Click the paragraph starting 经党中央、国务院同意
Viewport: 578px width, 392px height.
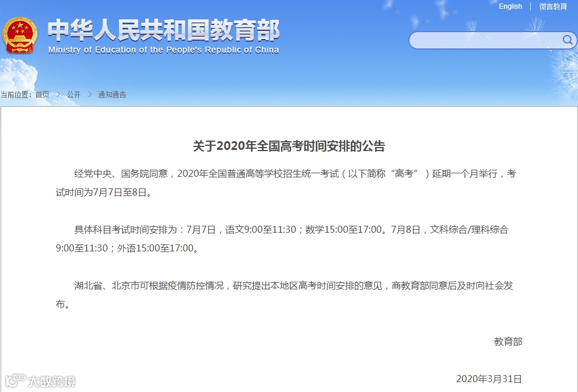tap(286, 183)
